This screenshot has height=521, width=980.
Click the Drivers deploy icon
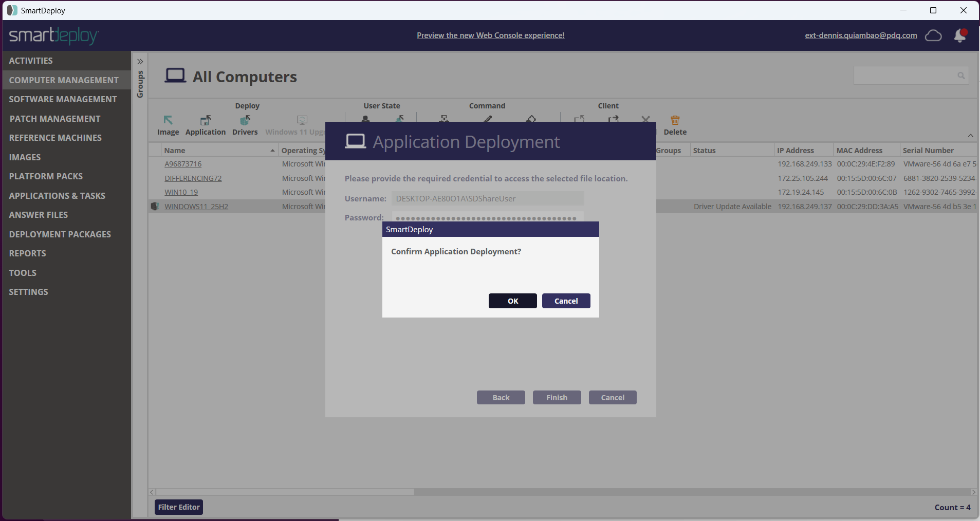click(245, 121)
